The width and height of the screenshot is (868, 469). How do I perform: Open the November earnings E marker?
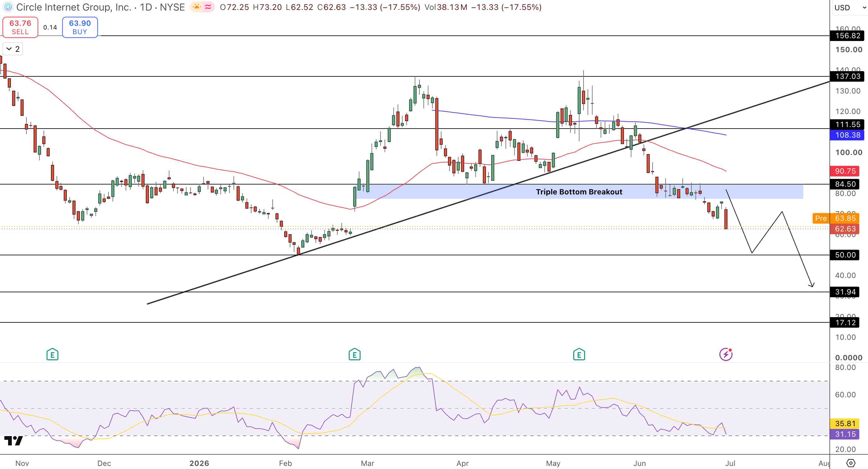[52, 354]
